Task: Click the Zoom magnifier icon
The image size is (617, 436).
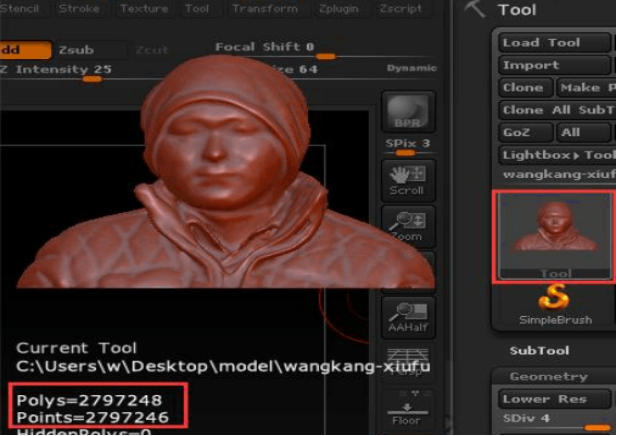Action: (x=407, y=227)
